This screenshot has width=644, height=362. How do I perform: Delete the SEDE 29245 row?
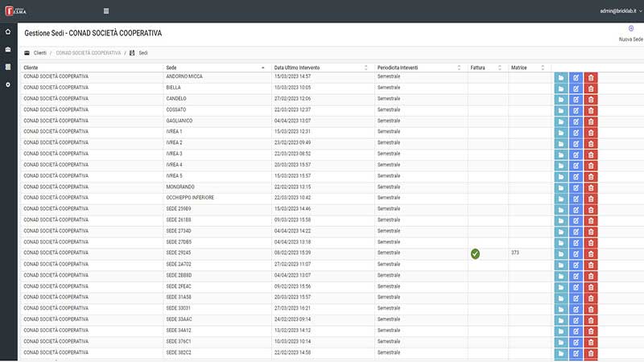tap(591, 254)
